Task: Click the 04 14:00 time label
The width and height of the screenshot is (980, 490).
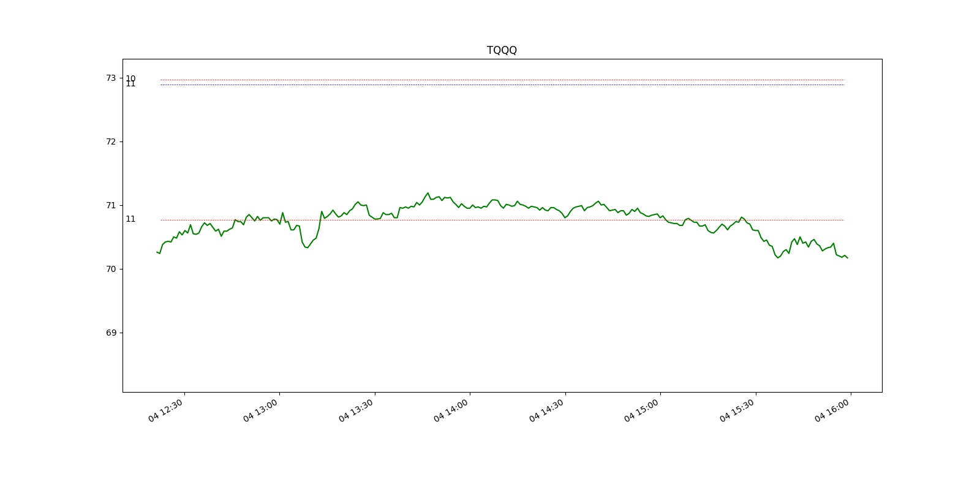Action: coord(451,410)
